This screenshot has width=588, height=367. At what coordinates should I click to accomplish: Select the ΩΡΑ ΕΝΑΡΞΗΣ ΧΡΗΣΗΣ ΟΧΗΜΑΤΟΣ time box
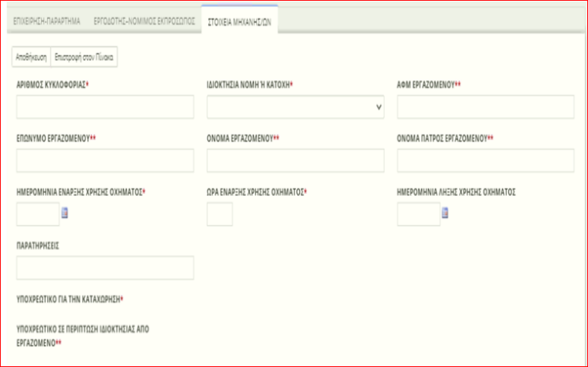point(220,214)
